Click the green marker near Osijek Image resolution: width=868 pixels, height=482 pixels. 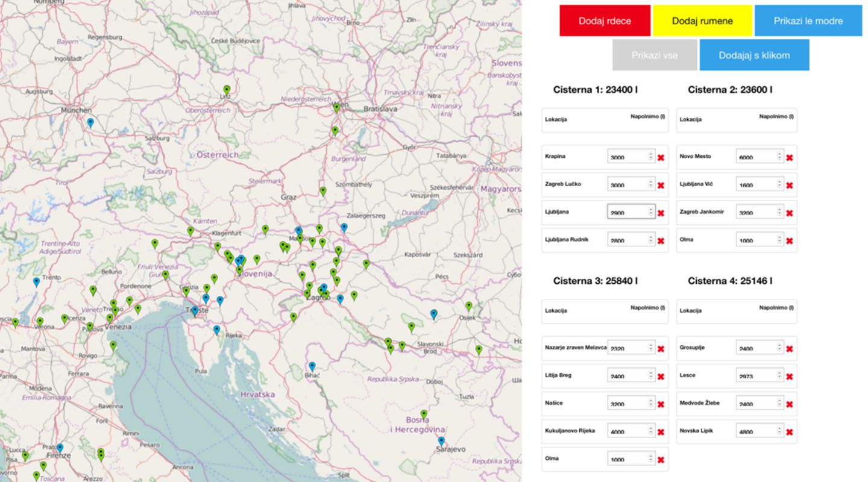click(468, 305)
